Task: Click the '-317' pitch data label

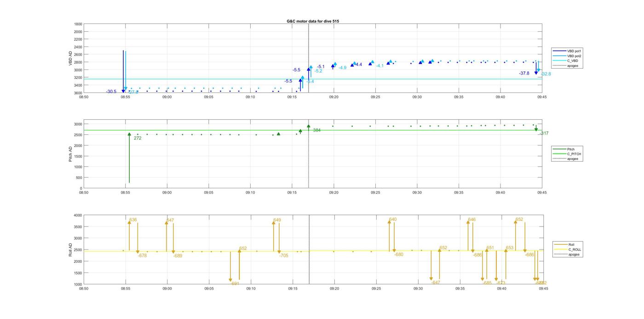Action: click(544, 133)
